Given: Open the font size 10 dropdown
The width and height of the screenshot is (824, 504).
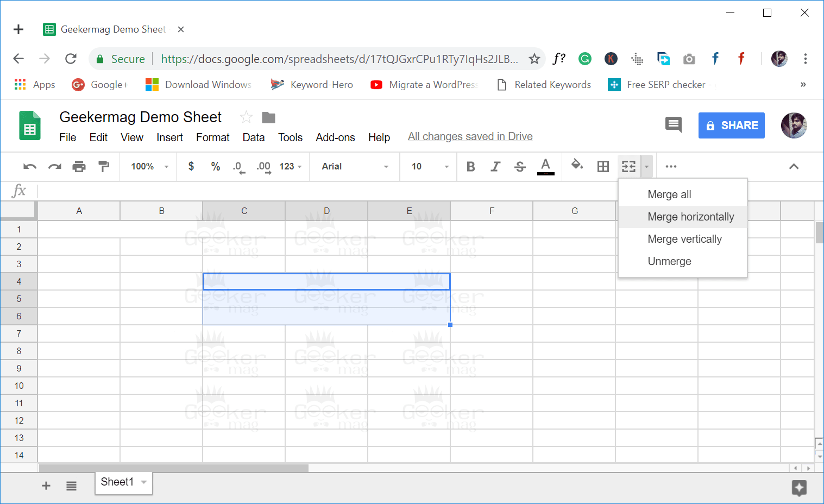Looking at the screenshot, I should pyautogui.click(x=430, y=167).
